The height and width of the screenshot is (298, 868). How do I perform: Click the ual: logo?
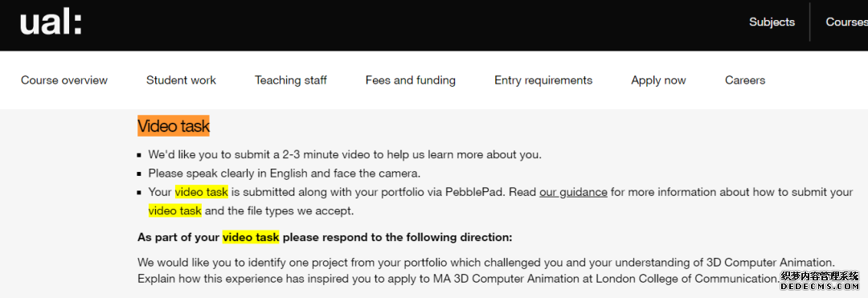[x=51, y=25]
